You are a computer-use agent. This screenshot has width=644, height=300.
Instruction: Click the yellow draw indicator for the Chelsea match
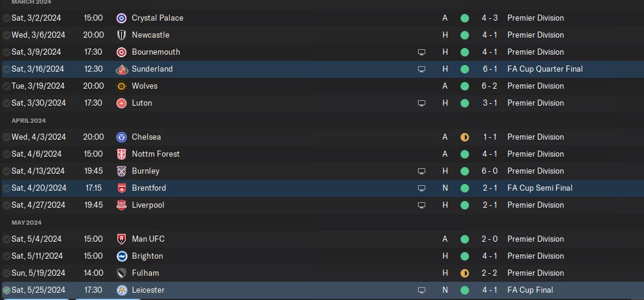click(465, 137)
